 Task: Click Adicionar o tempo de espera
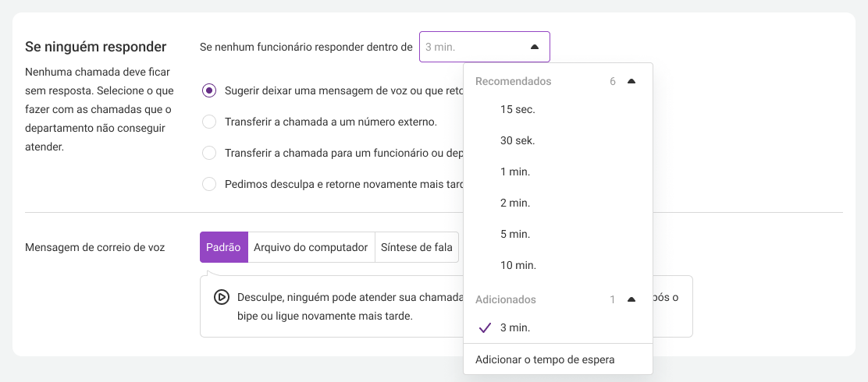(x=545, y=360)
